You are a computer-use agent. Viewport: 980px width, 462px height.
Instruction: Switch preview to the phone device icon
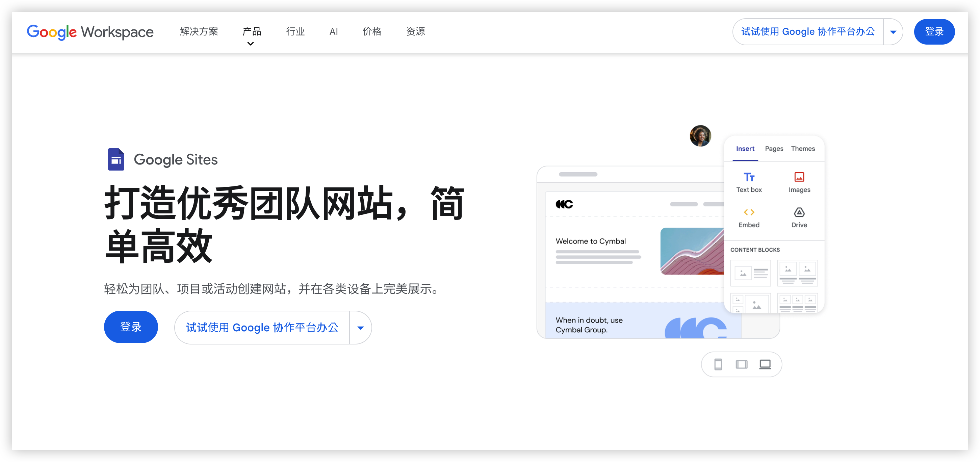click(x=718, y=364)
